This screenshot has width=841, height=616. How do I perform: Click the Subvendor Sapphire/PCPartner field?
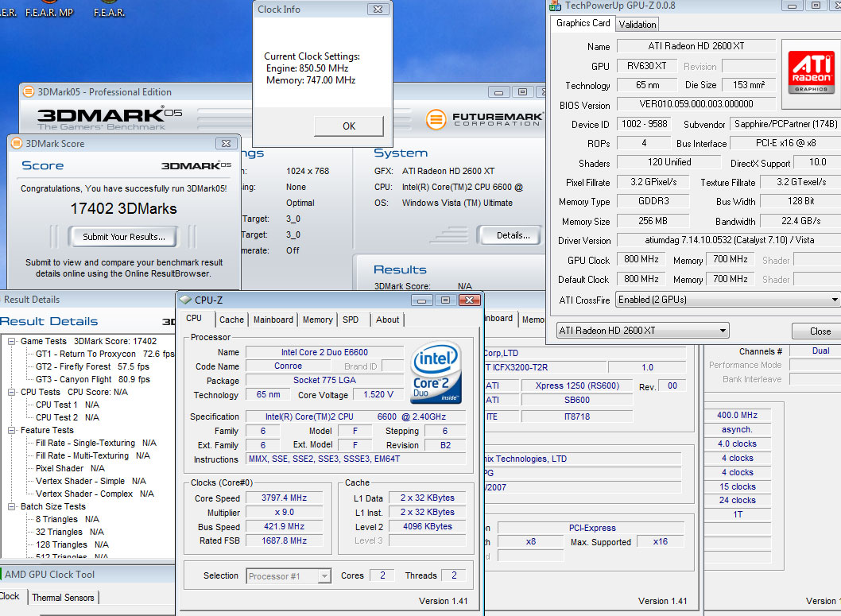tap(785, 124)
